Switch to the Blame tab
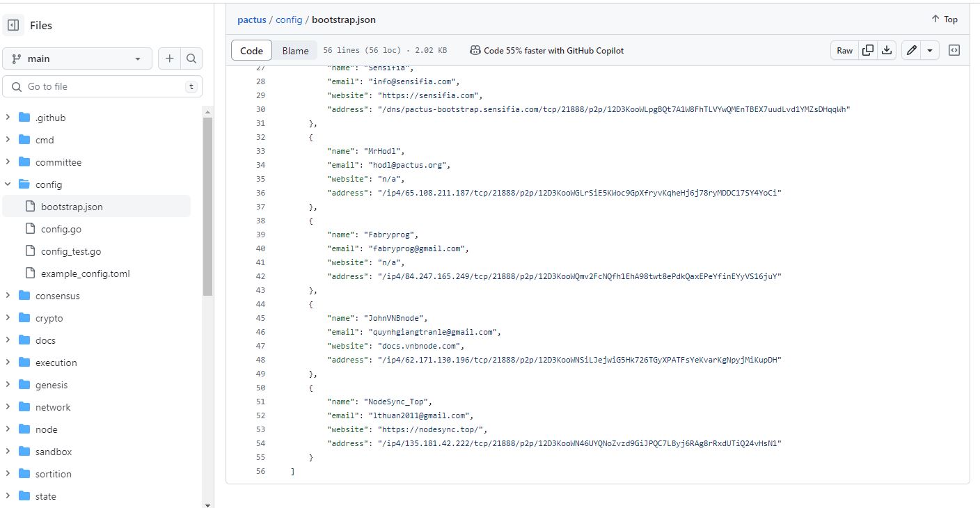 point(295,51)
